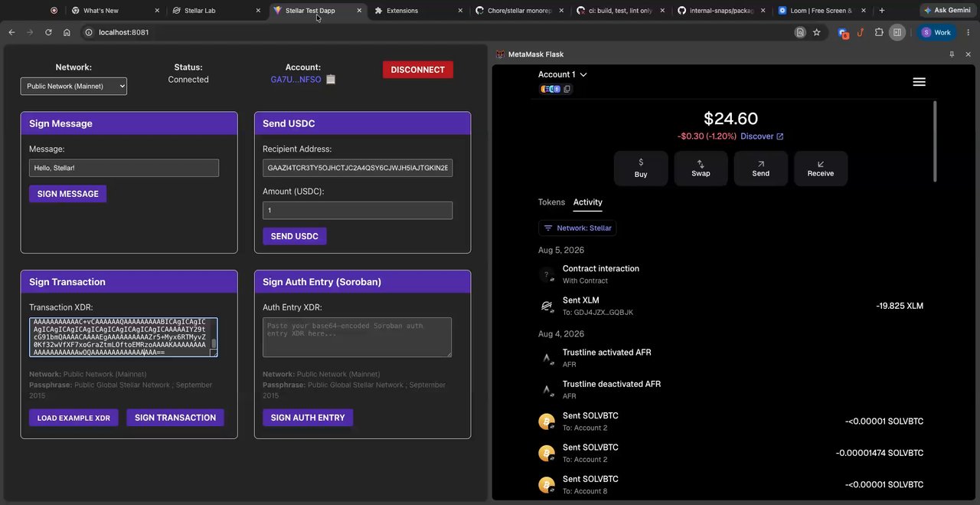Open MetaMask hamburger menu
The width and height of the screenshot is (980, 505).
point(920,82)
